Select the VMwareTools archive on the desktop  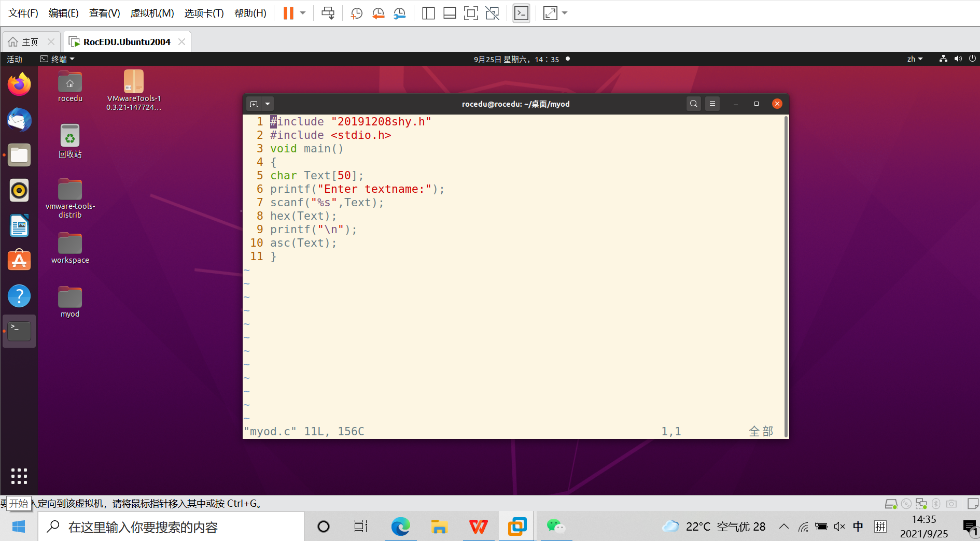click(134, 91)
